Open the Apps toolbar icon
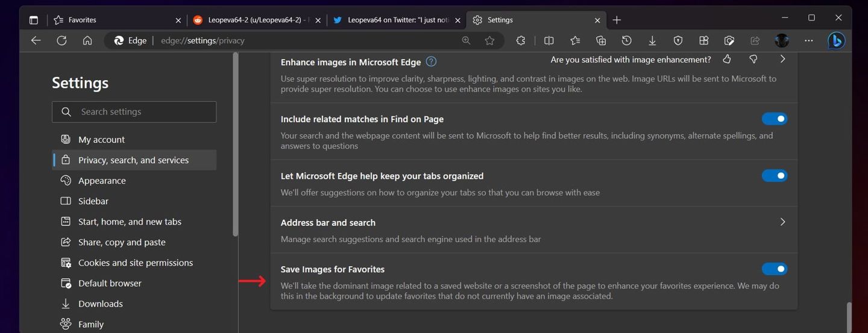Screen dimensions: 868x333 [703, 40]
